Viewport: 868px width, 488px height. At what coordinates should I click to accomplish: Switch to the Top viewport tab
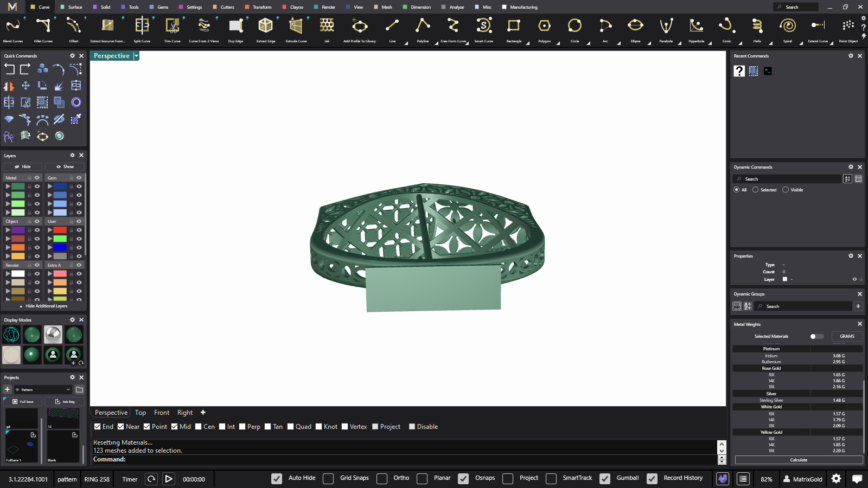point(141,413)
